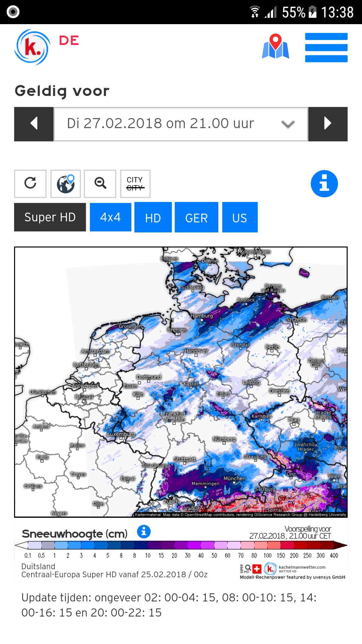The height and width of the screenshot is (644, 362).
Task: Select the Super HD model tab
Action: (x=50, y=217)
